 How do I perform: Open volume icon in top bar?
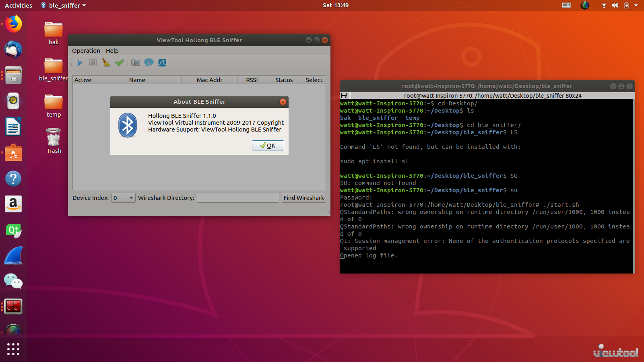tap(615, 5)
